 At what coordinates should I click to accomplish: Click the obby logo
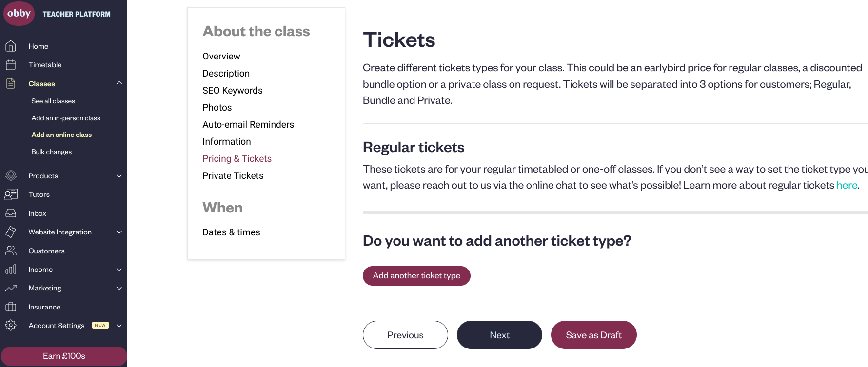pyautogui.click(x=19, y=13)
